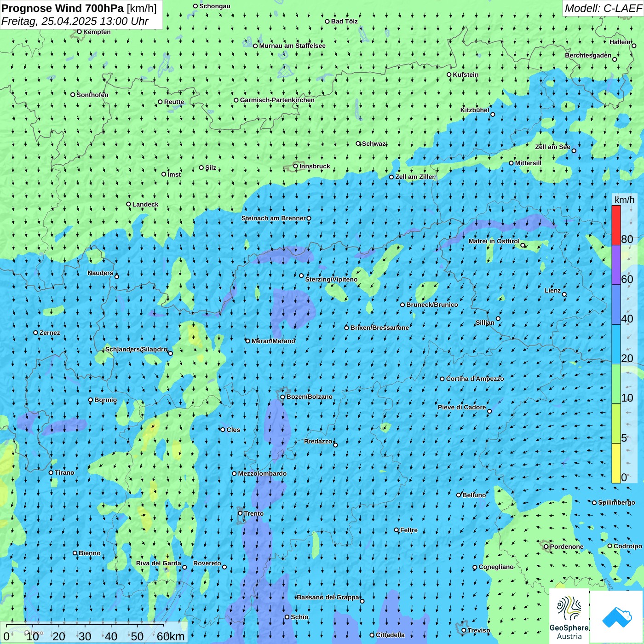Click the Brixen/Bressanone city label
The width and height of the screenshot is (644, 644).
click(x=379, y=328)
